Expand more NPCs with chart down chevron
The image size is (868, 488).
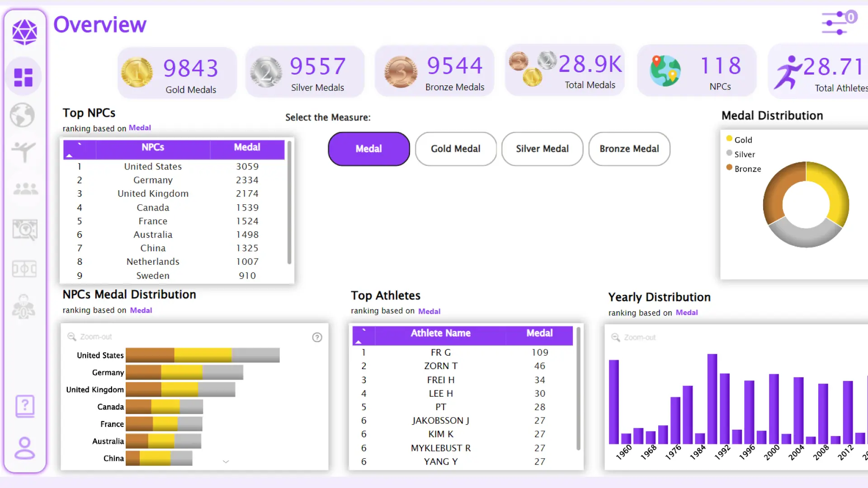click(x=226, y=461)
